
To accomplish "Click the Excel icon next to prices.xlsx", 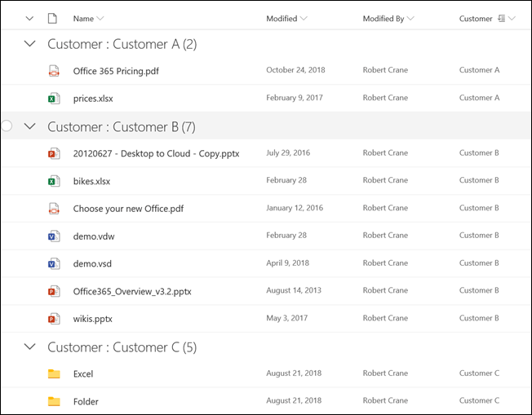I will (x=54, y=99).
